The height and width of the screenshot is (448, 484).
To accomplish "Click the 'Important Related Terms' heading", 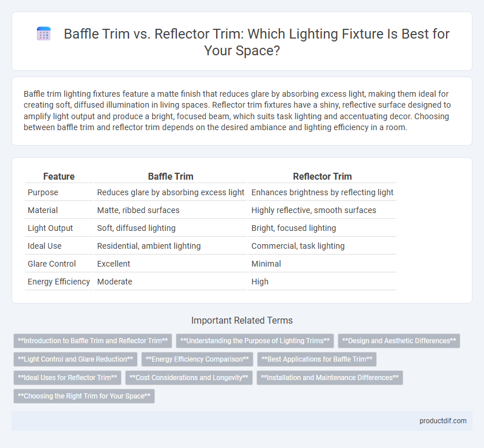I will (242, 321).
